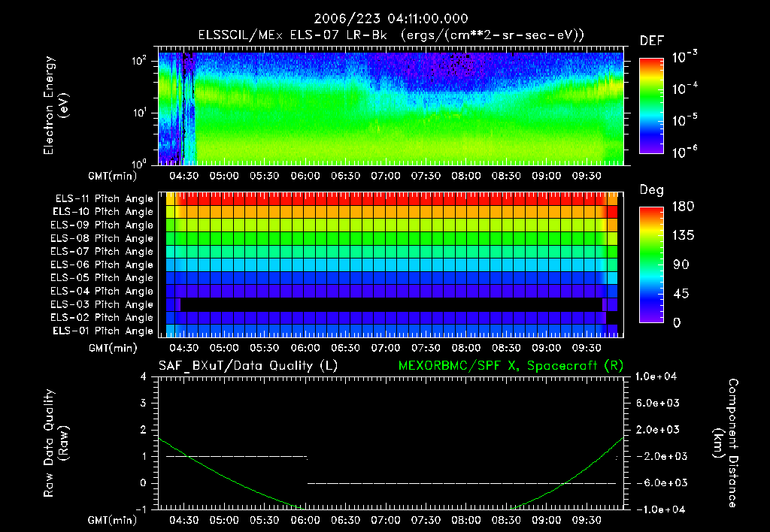
Task: Click the 6.0e+03 right axis value
Action: pyautogui.click(x=657, y=403)
